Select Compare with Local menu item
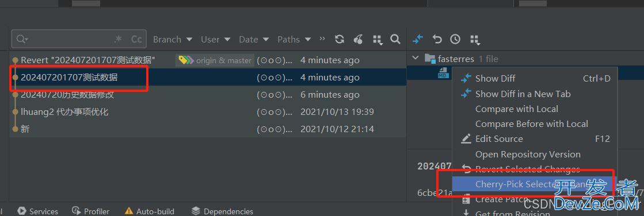 517,109
